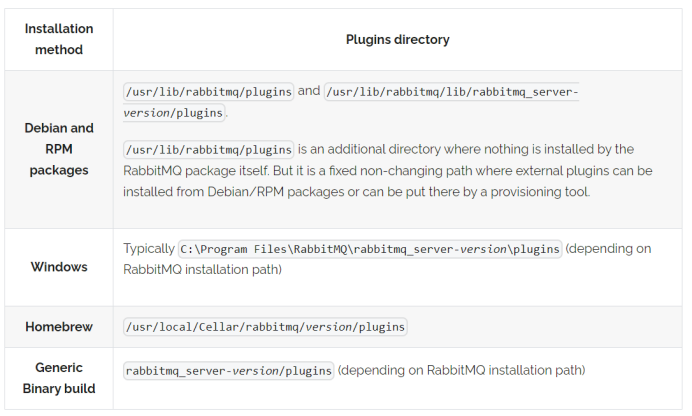Screen dimensions: 692x416
Task: Select the 'Debian and RPM packages' row label
Action: pos(59,149)
